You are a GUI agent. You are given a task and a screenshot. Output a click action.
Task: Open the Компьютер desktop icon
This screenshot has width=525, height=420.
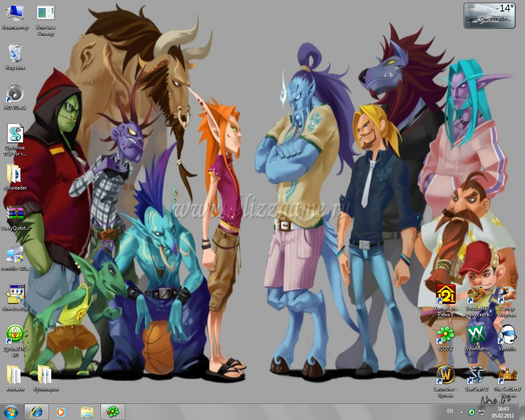15,17
